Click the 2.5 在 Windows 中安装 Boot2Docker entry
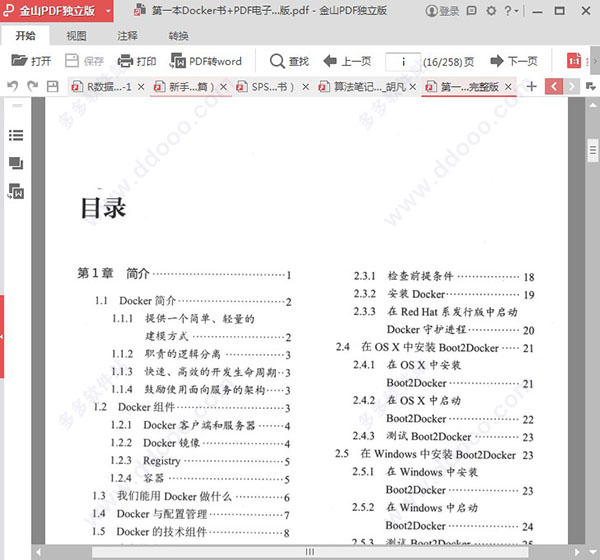Viewport: 600px width, 560px height. (x=434, y=454)
